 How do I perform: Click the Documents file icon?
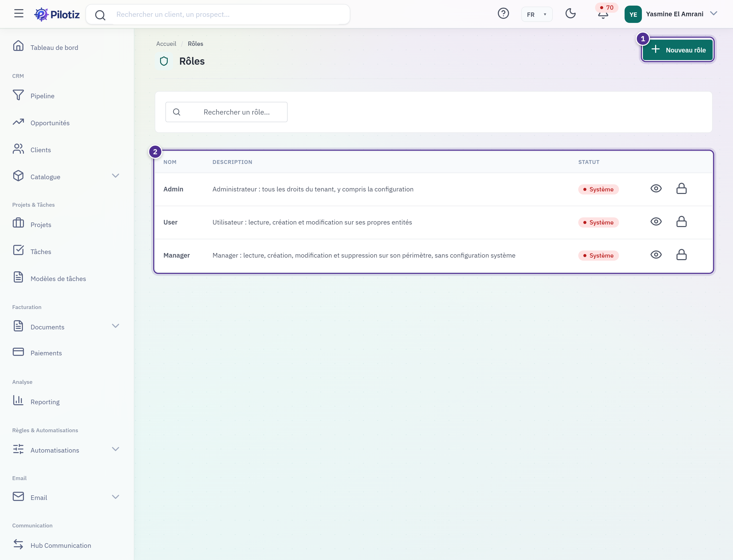(x=18, y=326)
